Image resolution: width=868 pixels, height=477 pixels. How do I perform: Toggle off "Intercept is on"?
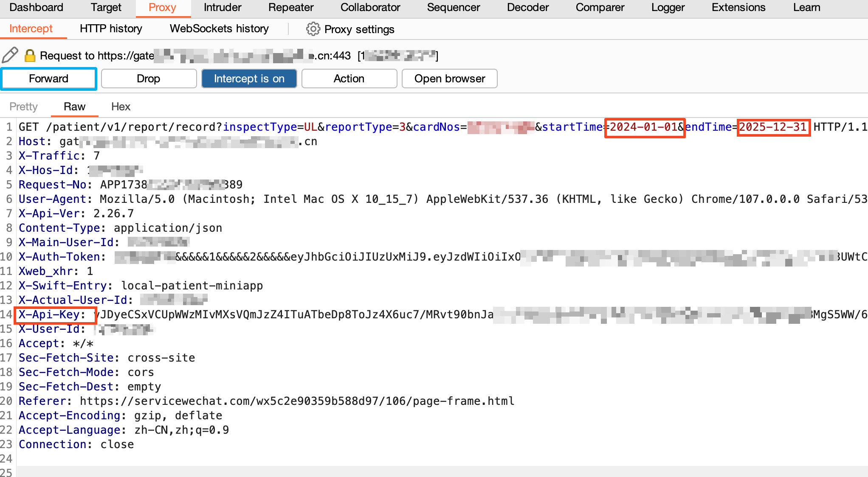249,79
